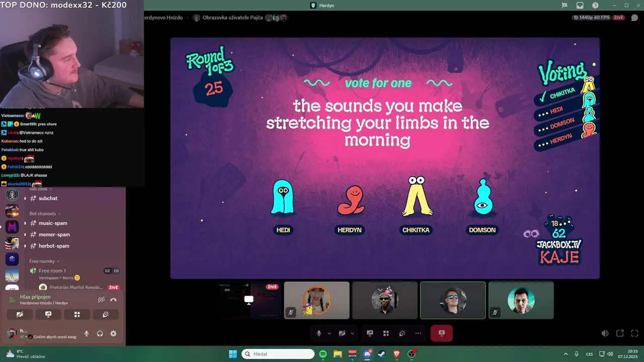Open activities button in voice panel

pos(77,314)
